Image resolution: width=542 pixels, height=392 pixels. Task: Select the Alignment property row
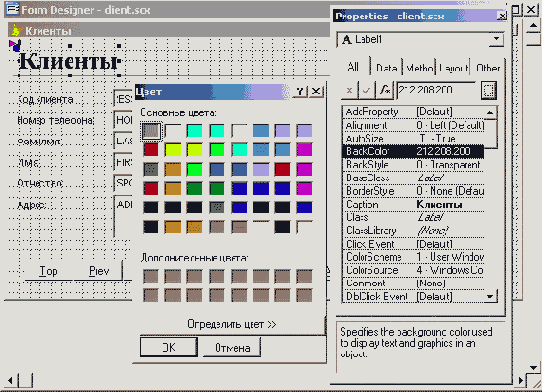coord(413,125)
